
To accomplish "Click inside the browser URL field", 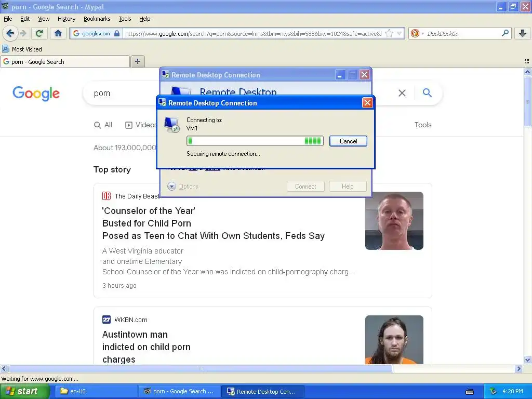I will (x=253, y=34).
